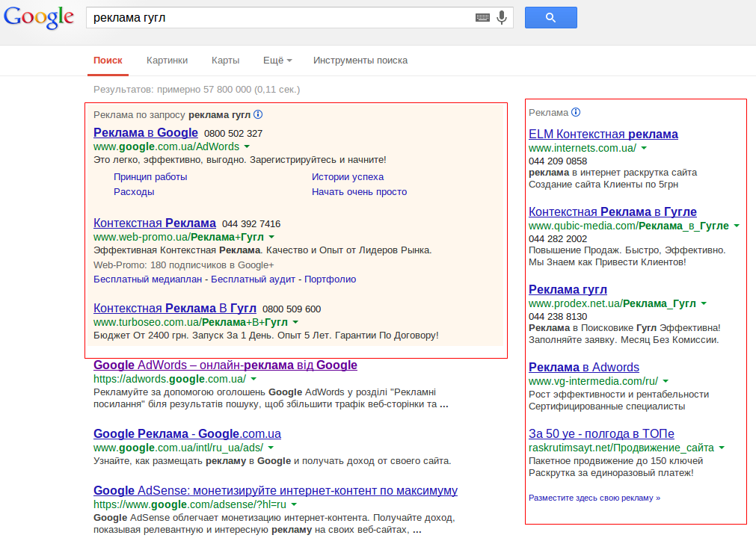Image resolution: width=756 pixels, height=544 pixels.
Task: Click the Google logo
Action: click(39, 17)
